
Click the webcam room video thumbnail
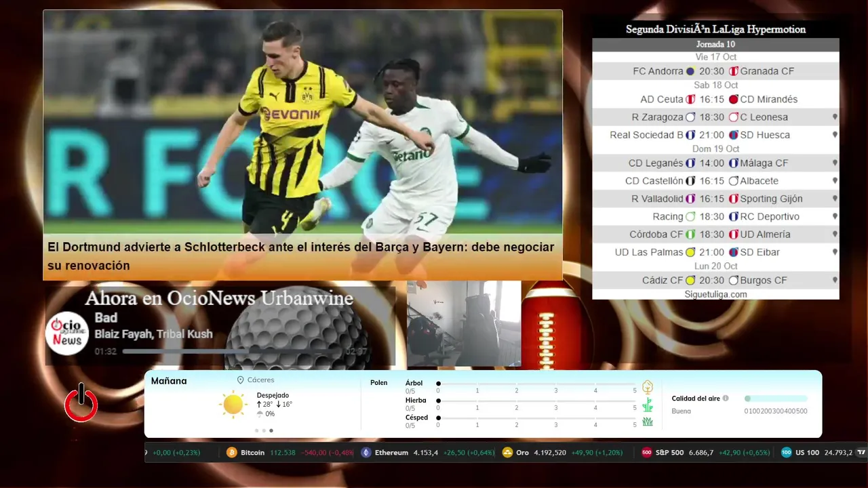click(464, 324)
